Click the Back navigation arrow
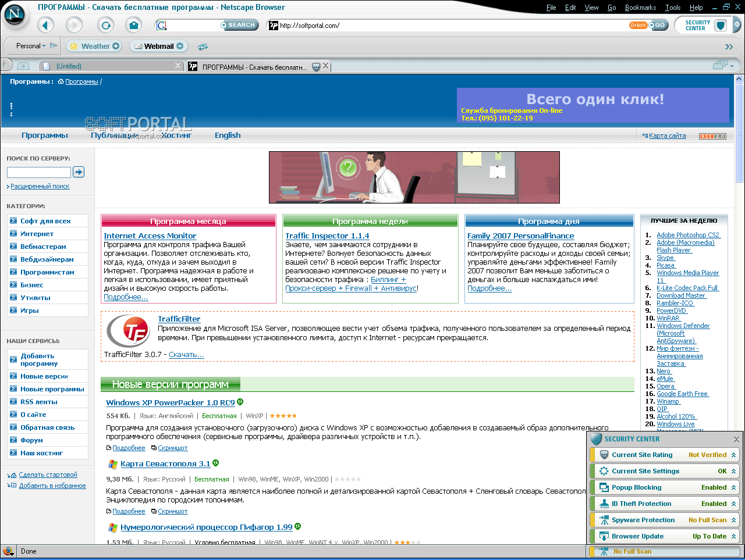This screenshot has height=560, width=745. [x=45, y=25]
